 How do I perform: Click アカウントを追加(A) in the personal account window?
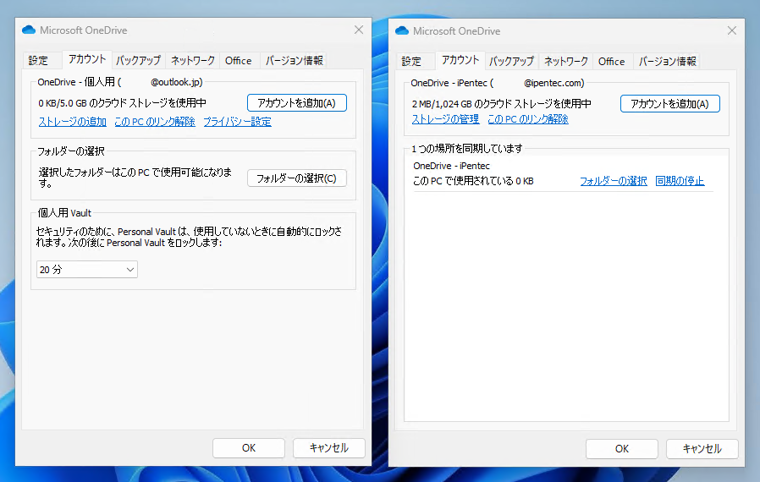click(x=297, y=103)
